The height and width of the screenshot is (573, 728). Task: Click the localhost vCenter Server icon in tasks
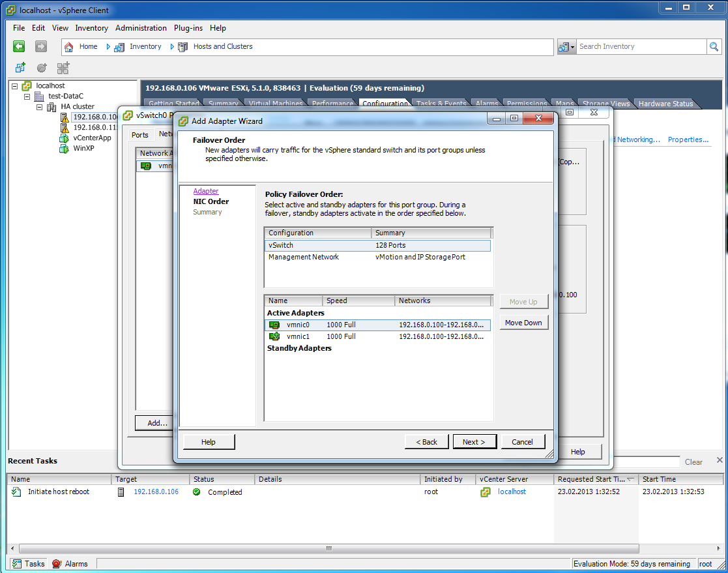point(485,492)
